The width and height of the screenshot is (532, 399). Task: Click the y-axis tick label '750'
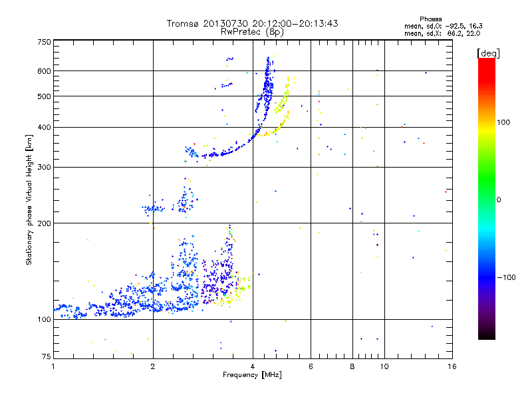[44, 42]
